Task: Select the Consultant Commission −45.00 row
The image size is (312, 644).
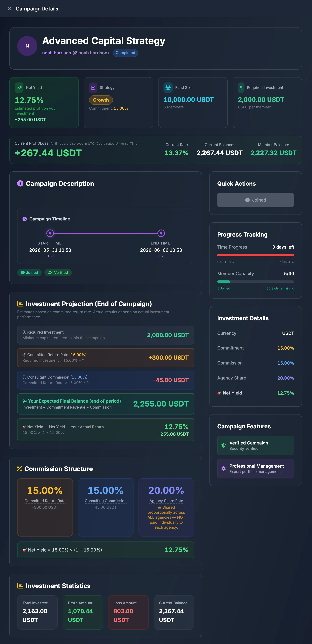Action: [x=106, y=380]
